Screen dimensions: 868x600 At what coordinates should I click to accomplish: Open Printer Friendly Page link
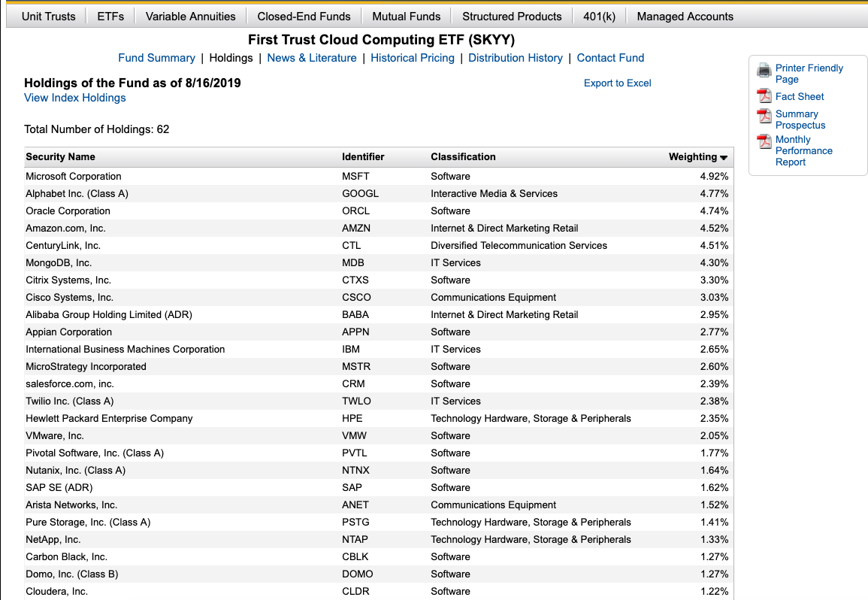[809, 74]
